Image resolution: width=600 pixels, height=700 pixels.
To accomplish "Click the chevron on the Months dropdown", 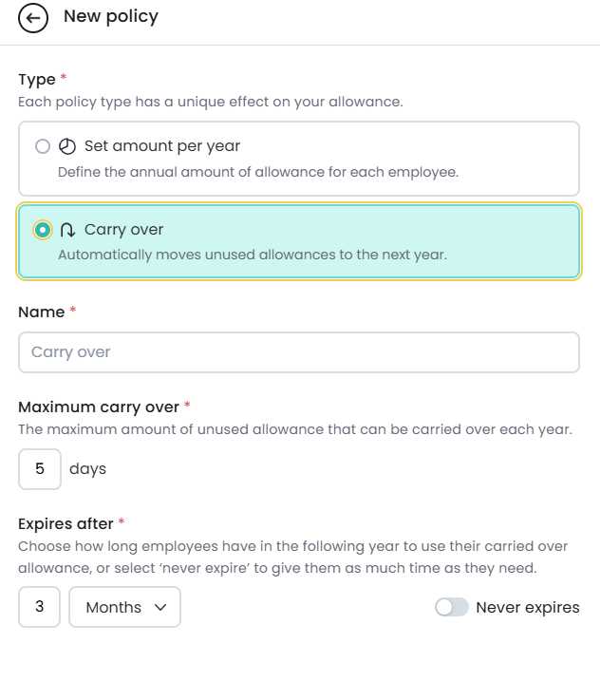I will [160, 607].
